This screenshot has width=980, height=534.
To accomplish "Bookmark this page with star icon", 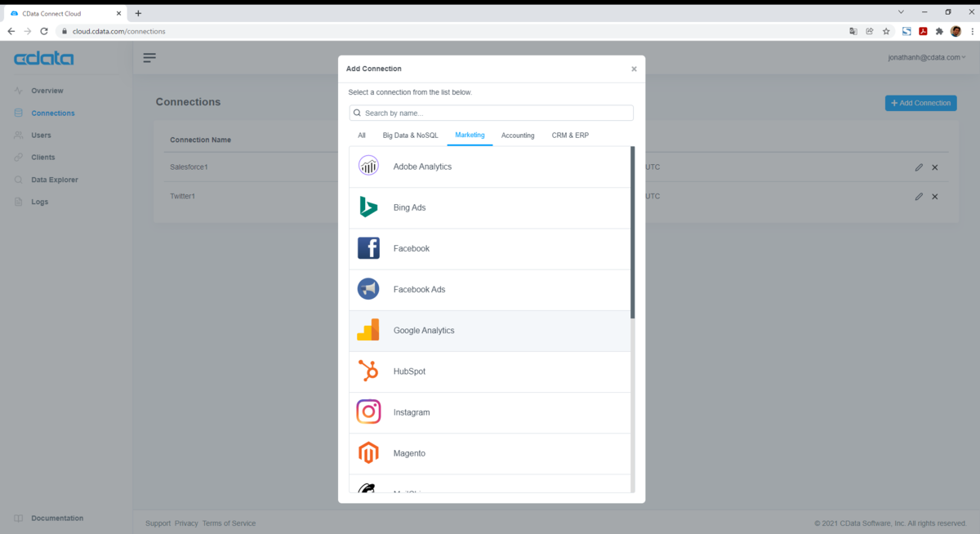I will coord(886,31).
